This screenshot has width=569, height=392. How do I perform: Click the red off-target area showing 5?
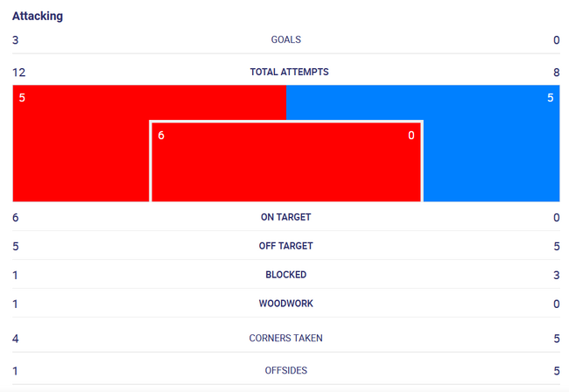[81, 143]
